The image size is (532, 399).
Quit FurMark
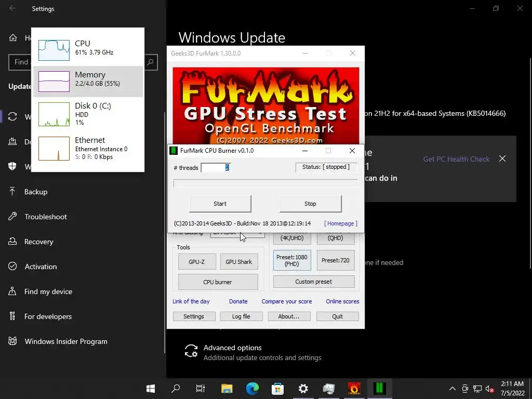tap(337, 316)
